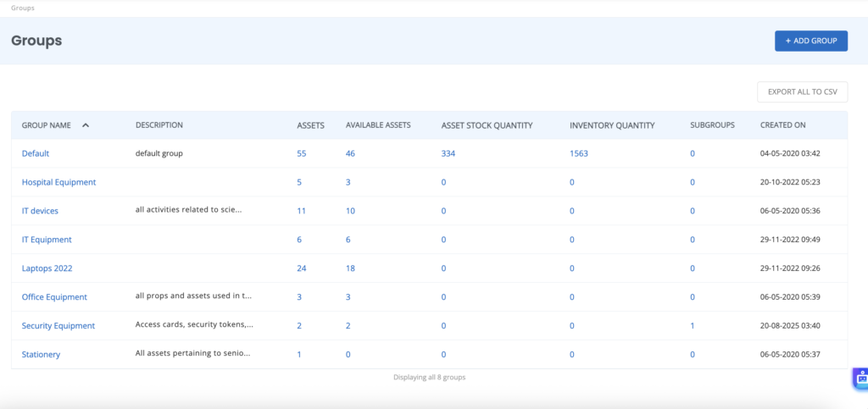Image resolution: width=868 pixels, height=409 pixels.
Task: View the 55 assets in Default group
Action: 301,153
